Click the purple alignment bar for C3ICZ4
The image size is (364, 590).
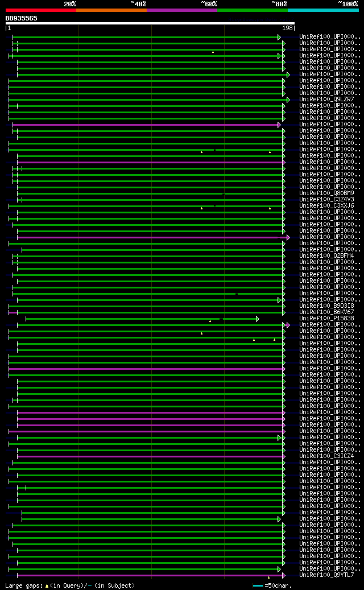coord(150,456)
